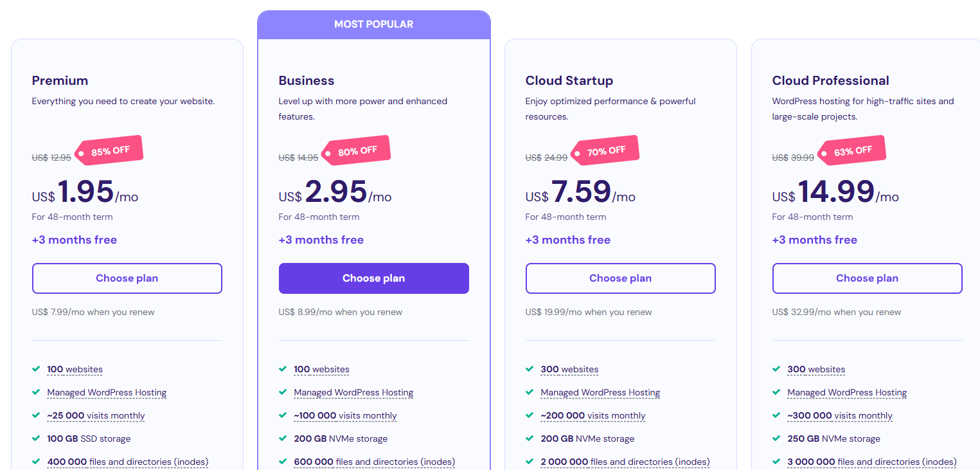Choose the Premium plan
980x470 pixels.
[127, 278]
